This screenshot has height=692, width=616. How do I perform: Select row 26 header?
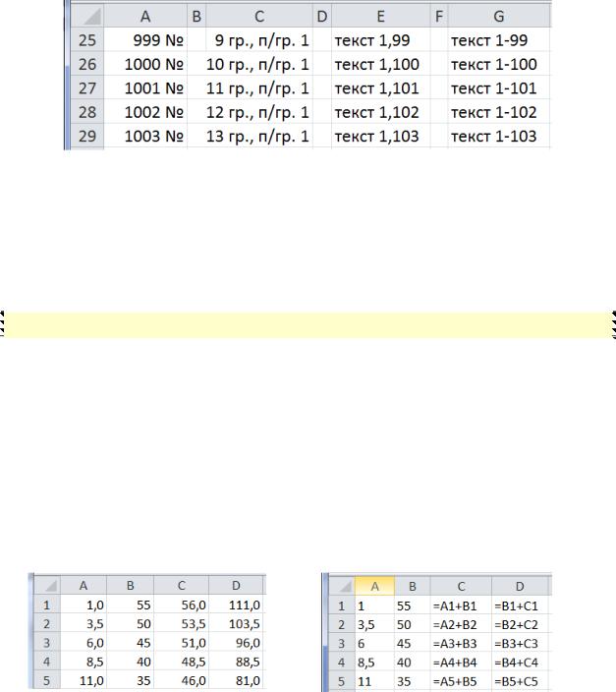click(87, 64)
